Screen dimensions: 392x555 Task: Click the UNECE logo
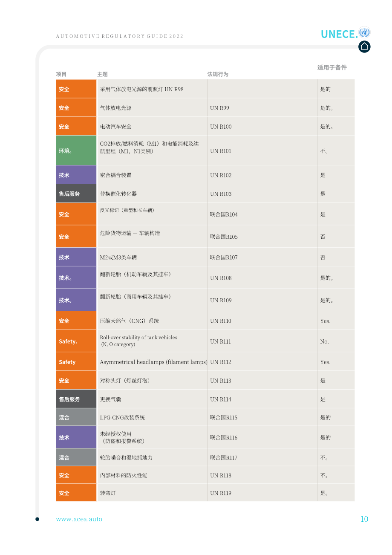(x=346, y=33)
